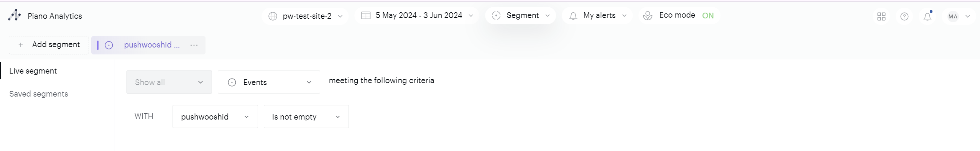Image resolution: width=980 pixels, height=151 pixels.
Task: Expand the My alerts dropdown
Action: pyautogui.click(x=597, y=16)
